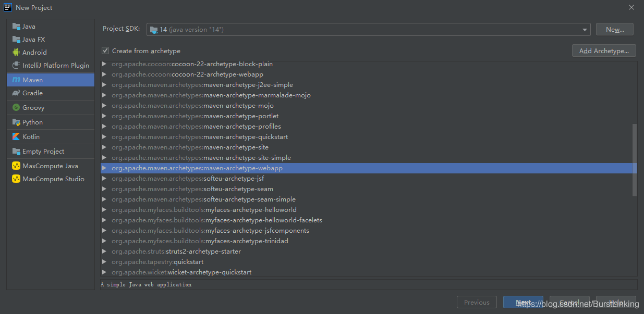Click the Java FX folder icon

coord(16,40)
